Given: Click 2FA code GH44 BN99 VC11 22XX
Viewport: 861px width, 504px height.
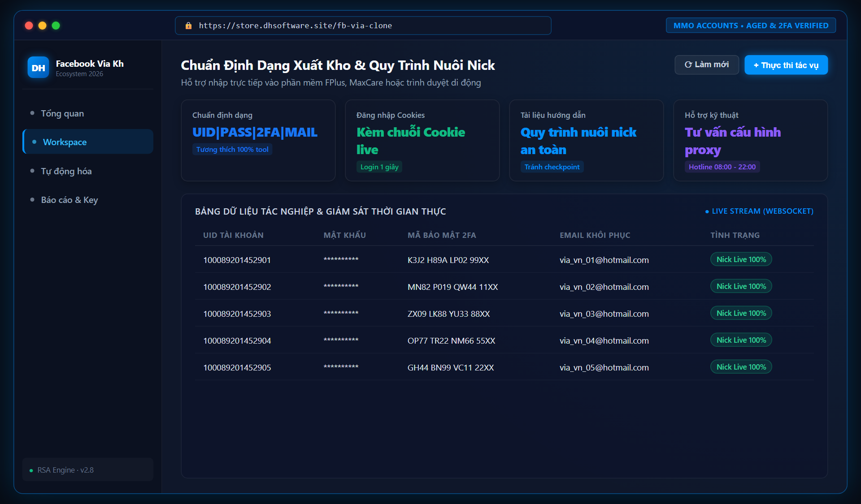Looking at the screenshot, I should tap(450, 368).
